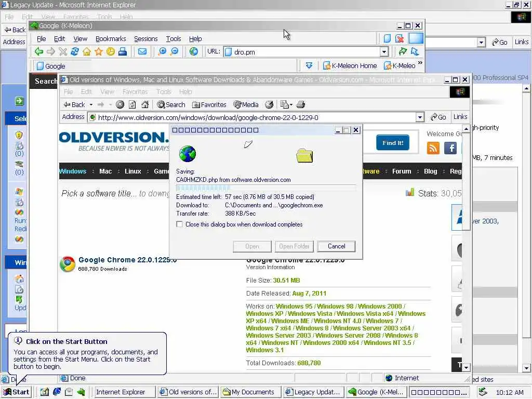Click Oldversion Facebook icon
This screenshot has width=532, height=399.
point(450,148)
